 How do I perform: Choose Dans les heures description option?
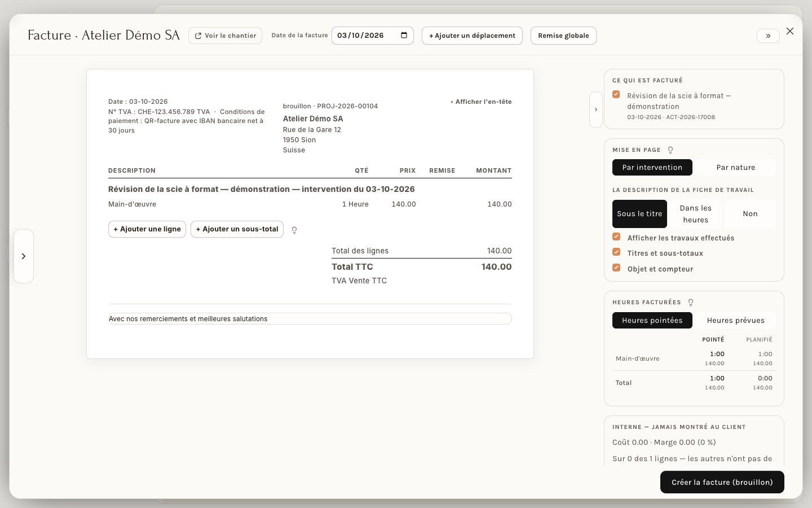click(696, 214)
